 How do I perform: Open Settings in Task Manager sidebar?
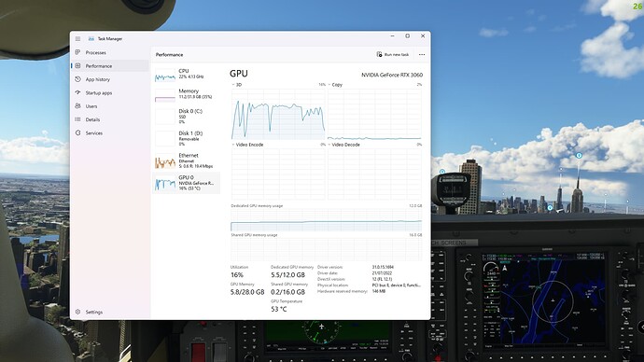[x=109, y=312]
